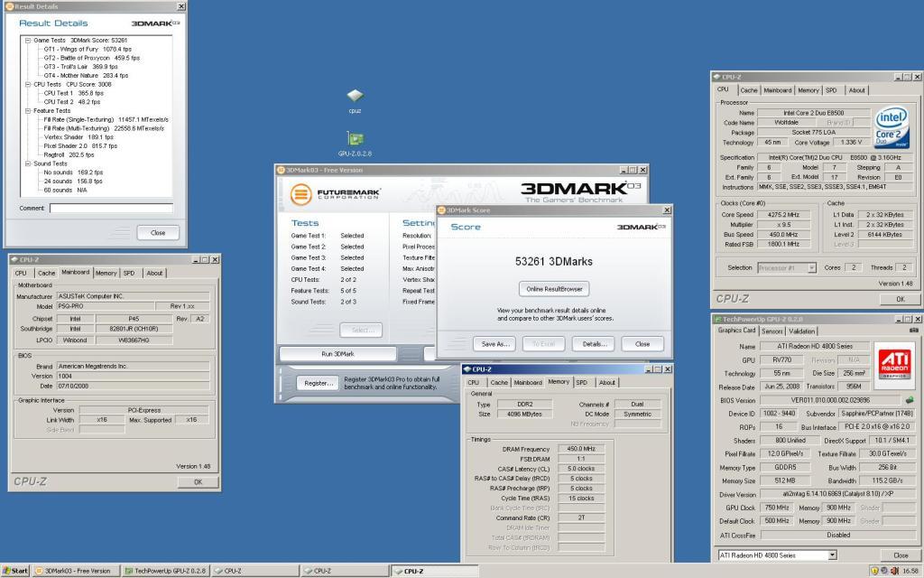Image resolution: width=924 pixels, height=578 pixels.
Task: Select 'GT1 - Wings of Fury' tree row
Action: click(x=88, y=49)
